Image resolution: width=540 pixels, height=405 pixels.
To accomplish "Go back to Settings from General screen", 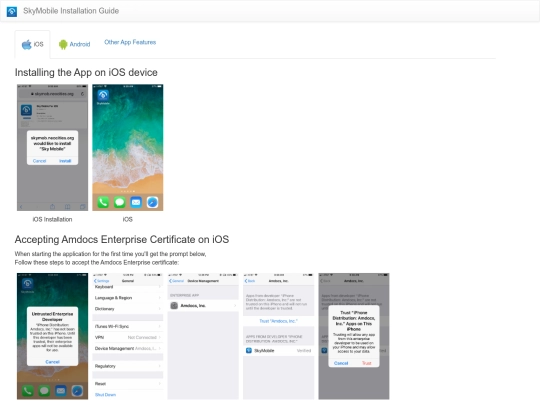I will click(102, 281).
